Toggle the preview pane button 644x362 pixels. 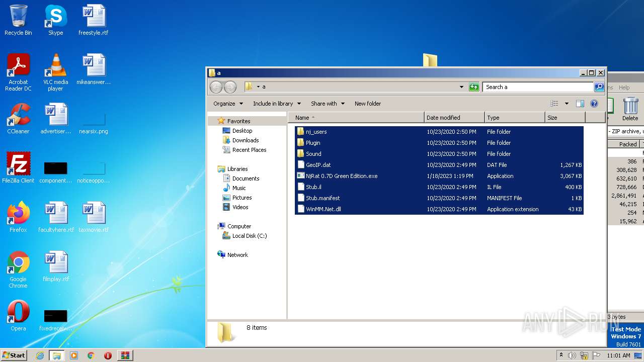[x=580, y=104]
